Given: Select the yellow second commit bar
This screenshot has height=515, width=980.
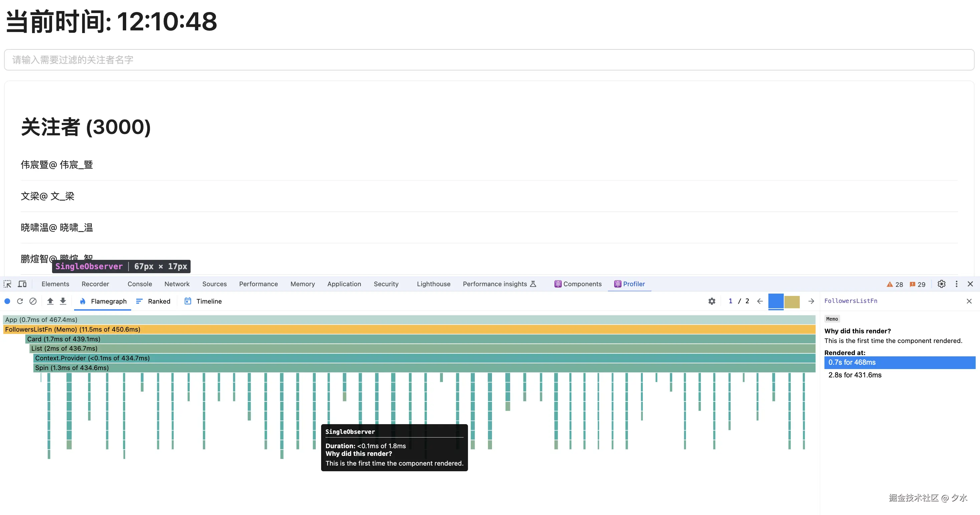Looking at the screenshot, I should click(792, 302).
